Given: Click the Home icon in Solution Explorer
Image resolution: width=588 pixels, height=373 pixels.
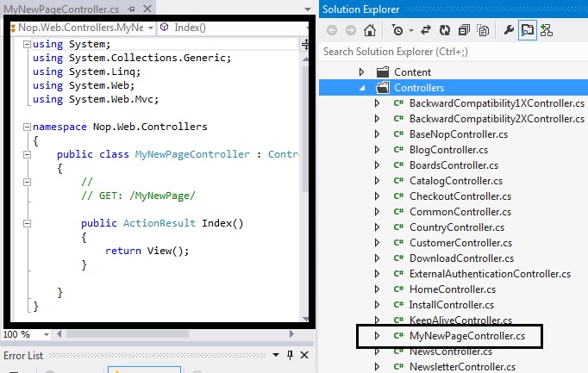Looking at the screenshot, I should (x=370, y=30).
